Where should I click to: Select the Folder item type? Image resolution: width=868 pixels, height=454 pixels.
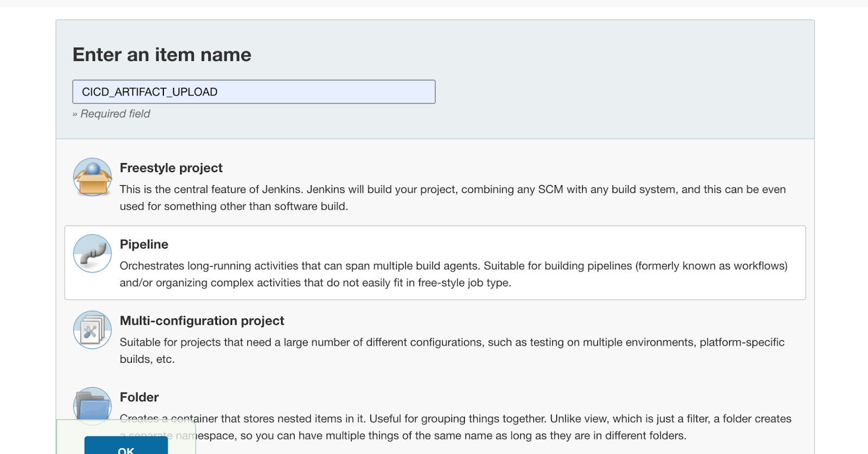point(138,396)
